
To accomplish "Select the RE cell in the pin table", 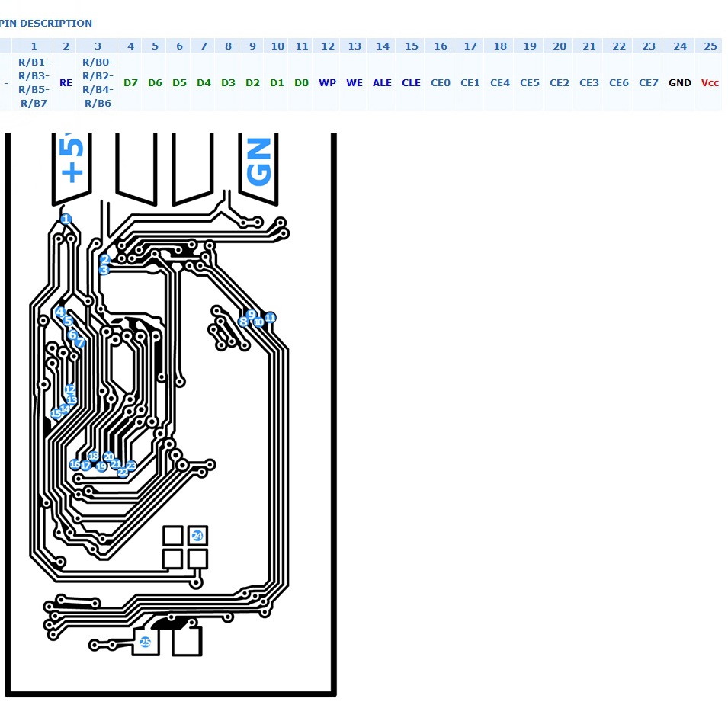I will pyautogui.click(x=66, y=82).
